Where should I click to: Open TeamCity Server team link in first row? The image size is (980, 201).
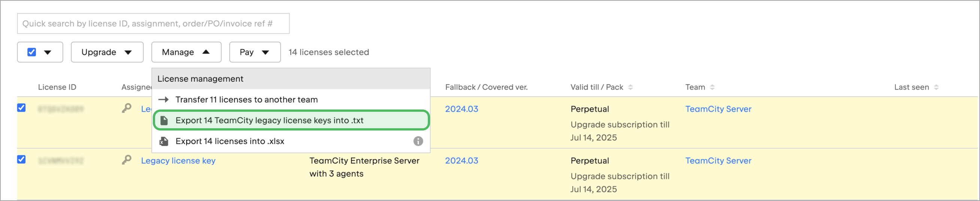pos(718,109)
